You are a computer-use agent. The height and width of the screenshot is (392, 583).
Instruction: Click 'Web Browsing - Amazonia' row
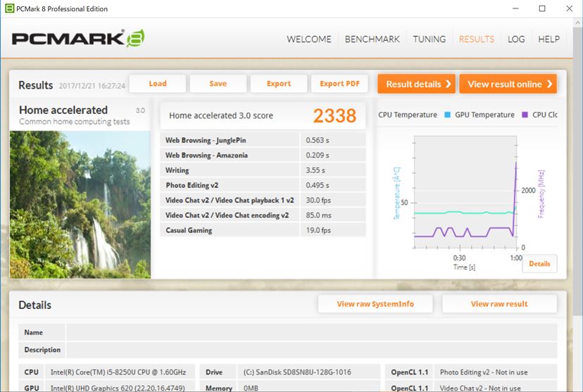coord(263,155)
